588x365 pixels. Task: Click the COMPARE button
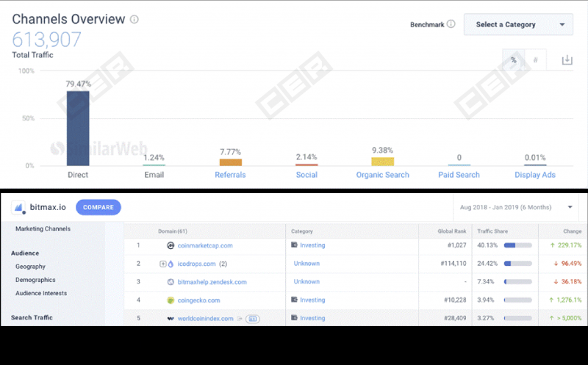98,207
